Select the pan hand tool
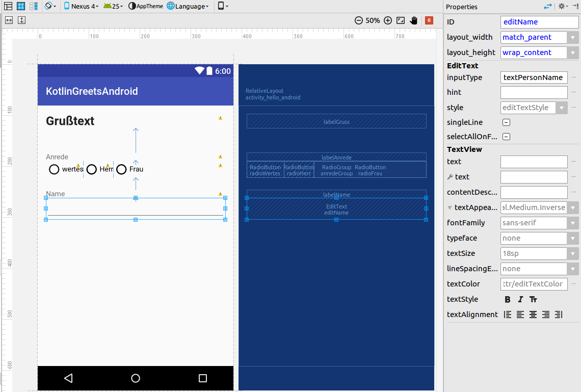Image resolution: width=581 pixels, height=392 pixels. tap(414, 20)
